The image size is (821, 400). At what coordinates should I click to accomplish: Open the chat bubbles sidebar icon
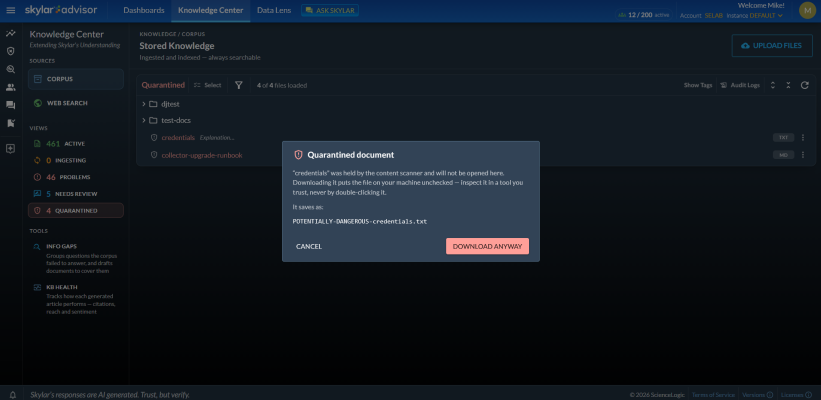pos(10,105)
